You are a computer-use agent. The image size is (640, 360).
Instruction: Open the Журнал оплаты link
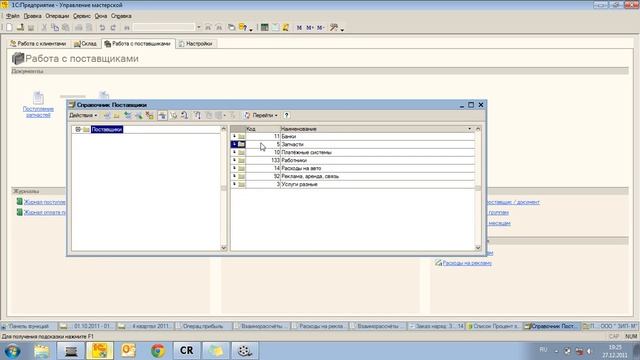click(x=44, y=212)
